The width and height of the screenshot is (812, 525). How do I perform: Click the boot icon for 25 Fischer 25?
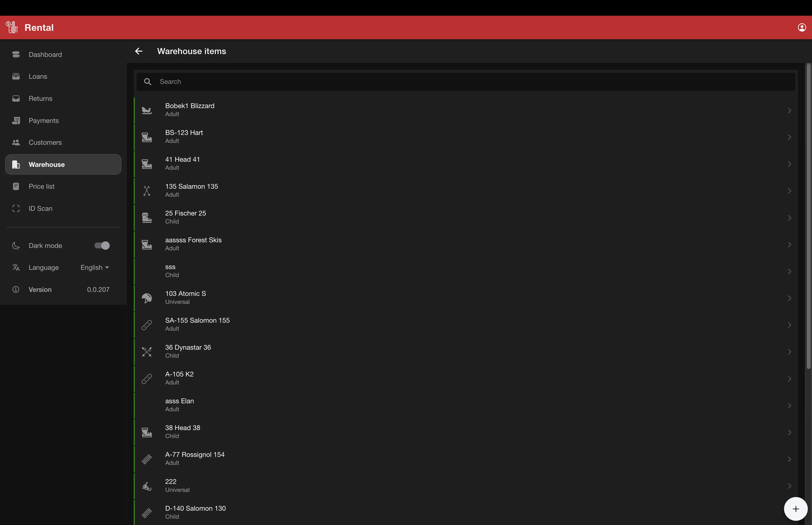147,218
